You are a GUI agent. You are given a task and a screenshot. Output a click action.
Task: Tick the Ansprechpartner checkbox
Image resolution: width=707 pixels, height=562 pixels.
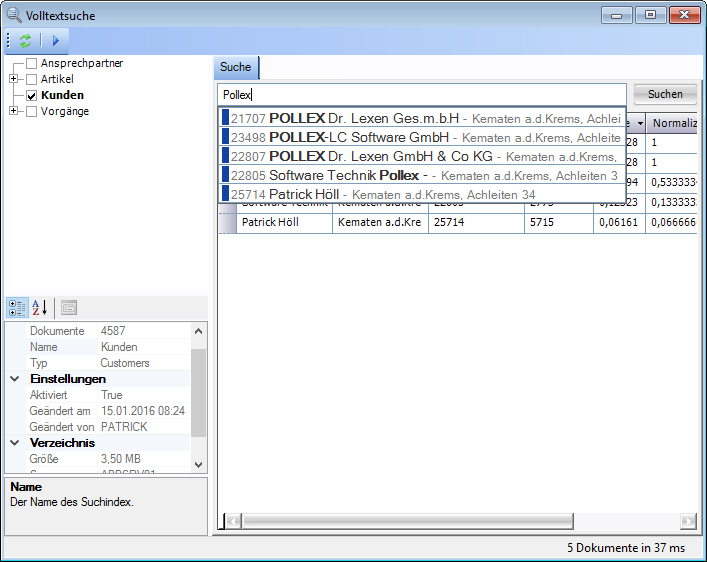click(x=32, y=64)
